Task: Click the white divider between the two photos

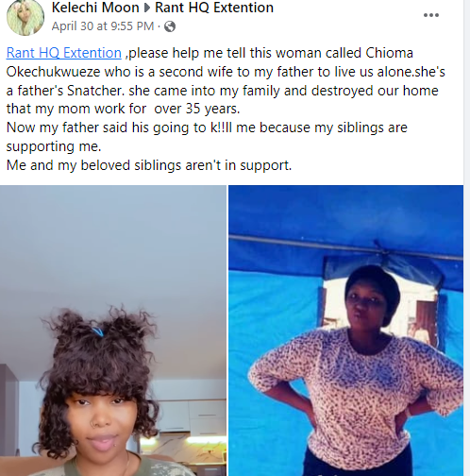Action: pos(227,331)
